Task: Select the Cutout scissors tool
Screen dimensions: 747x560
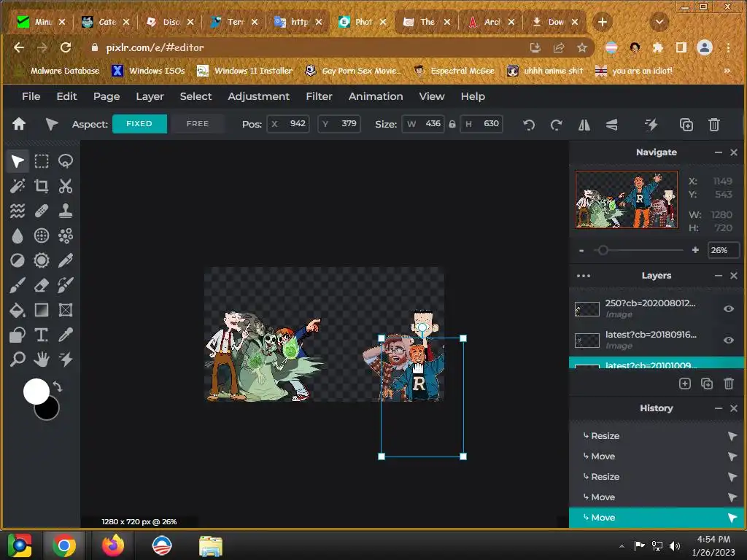Action: pos(66,186)
